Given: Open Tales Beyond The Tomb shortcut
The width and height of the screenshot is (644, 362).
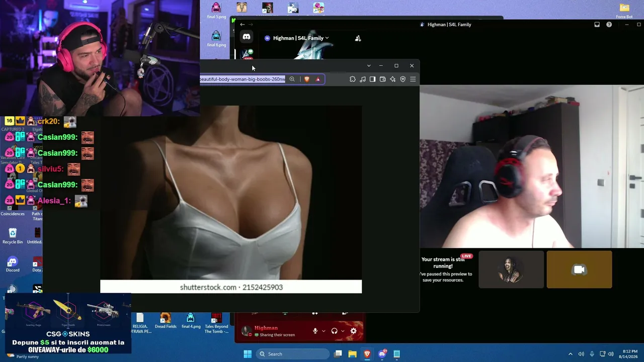Looking at the screenshot, I should pos(216,323).
